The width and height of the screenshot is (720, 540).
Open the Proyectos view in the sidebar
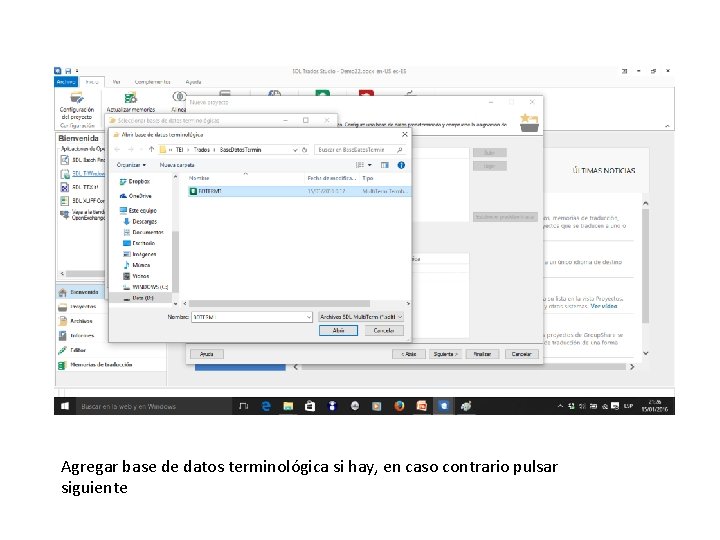click(x=78, y=307)
